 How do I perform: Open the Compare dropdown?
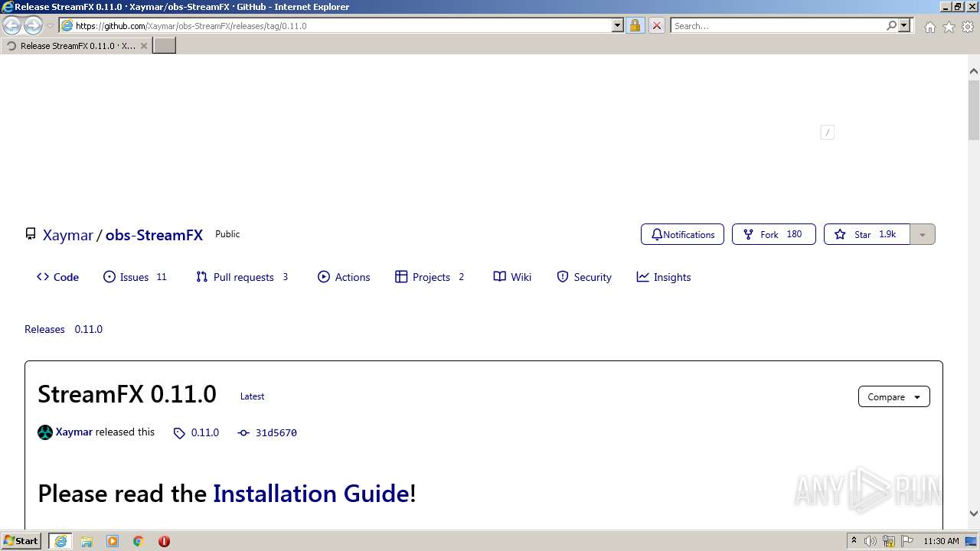(894, 396)
